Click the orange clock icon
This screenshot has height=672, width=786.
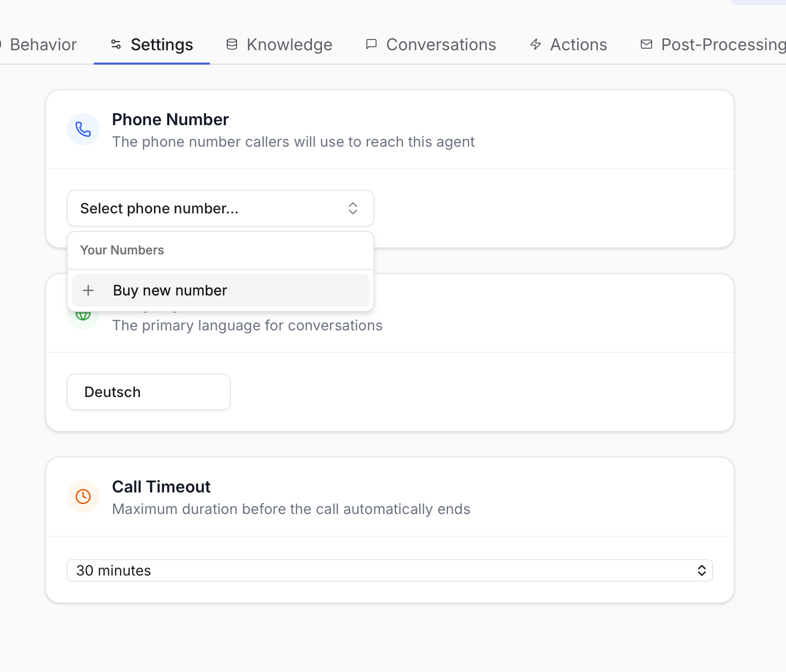(83, 497)
